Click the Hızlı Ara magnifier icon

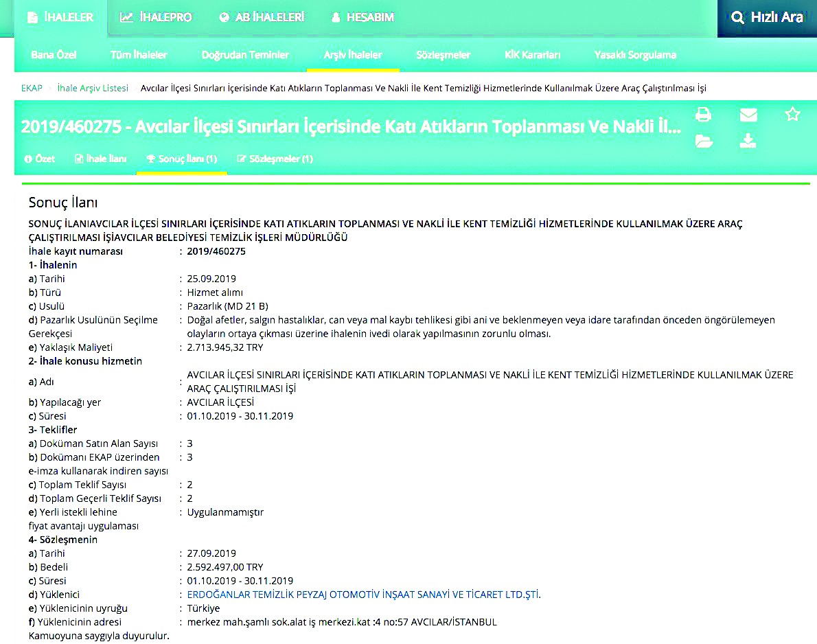(738, 18)
